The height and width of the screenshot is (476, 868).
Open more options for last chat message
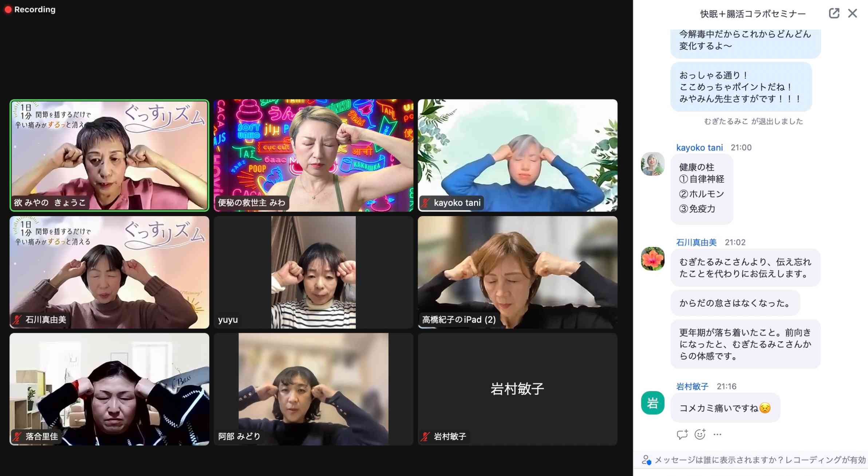(x=717, y=434)
